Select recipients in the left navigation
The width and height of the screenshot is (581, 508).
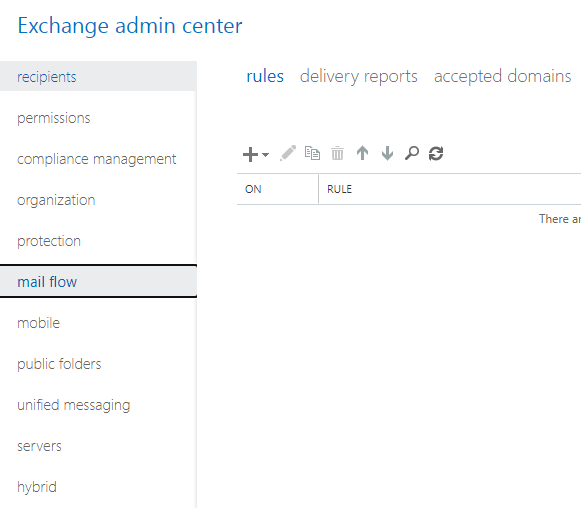98,77
